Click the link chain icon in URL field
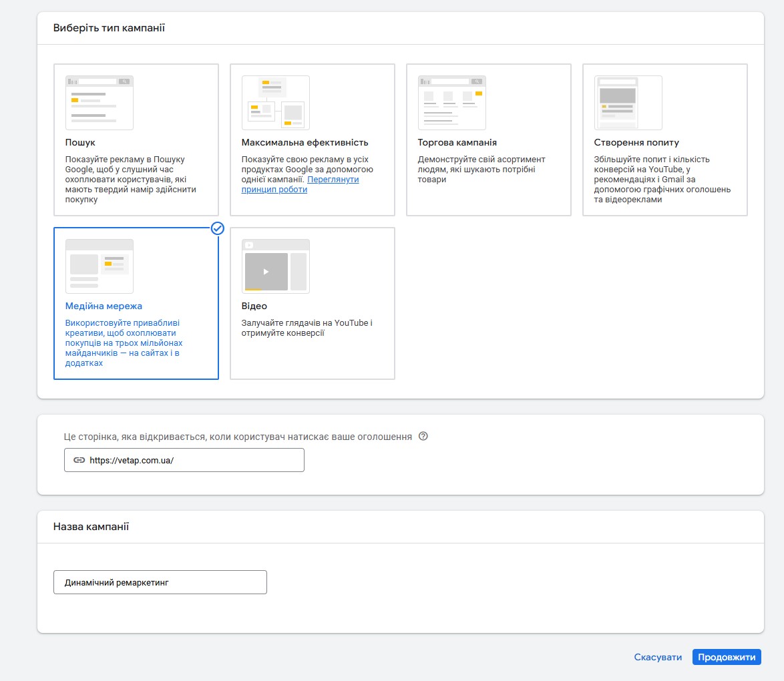 [79, 460]
